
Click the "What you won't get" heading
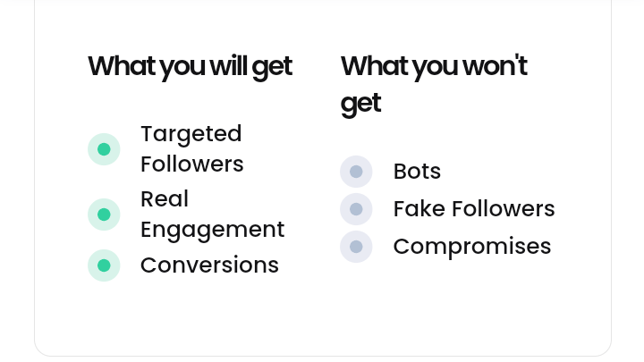(434, 84)
